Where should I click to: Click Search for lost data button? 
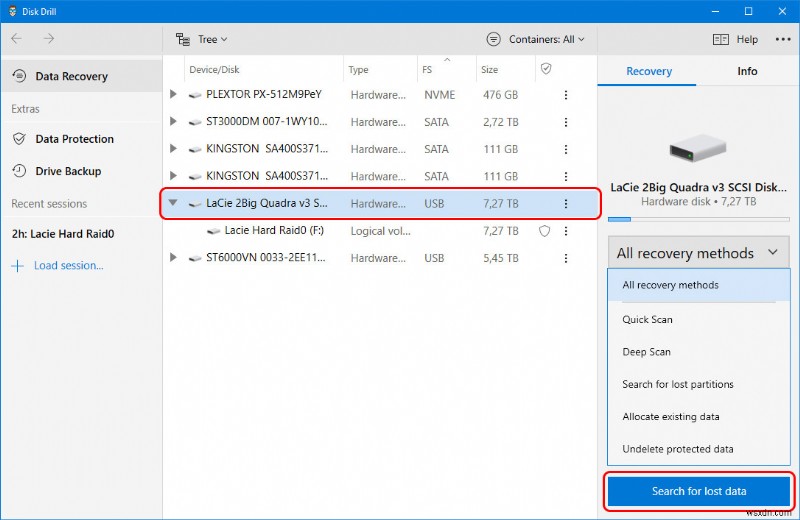698,491
